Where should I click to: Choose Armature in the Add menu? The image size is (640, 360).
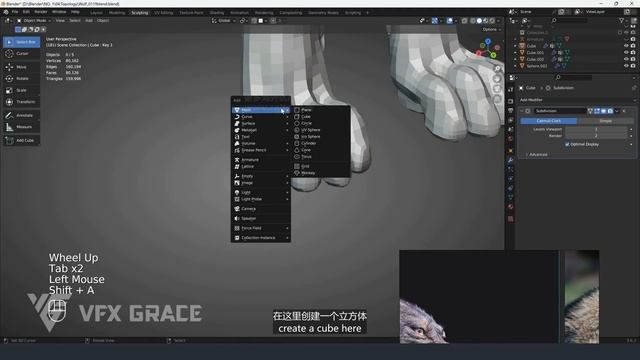[261, 160]
